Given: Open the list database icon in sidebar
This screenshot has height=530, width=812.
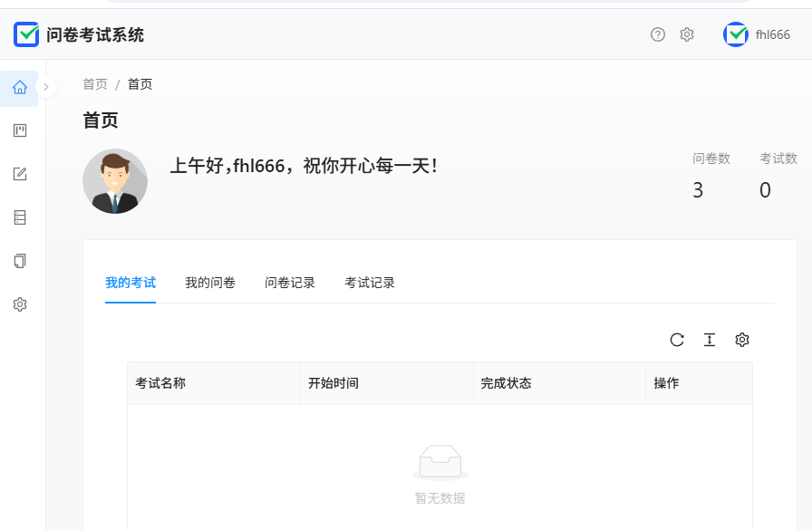Looking at the screenshot, I should (x=20, y=217).
